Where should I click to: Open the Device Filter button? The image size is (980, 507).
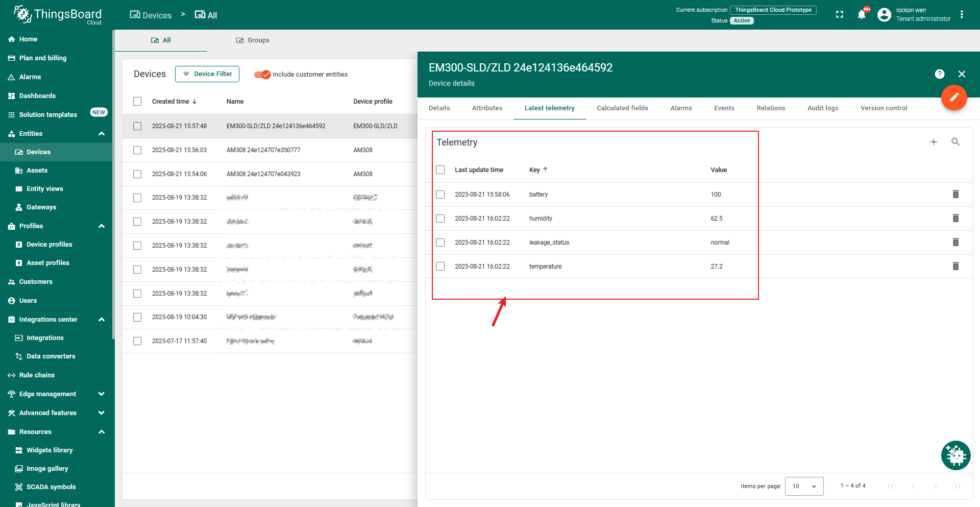pyautogui.click(x=207, y=74)
